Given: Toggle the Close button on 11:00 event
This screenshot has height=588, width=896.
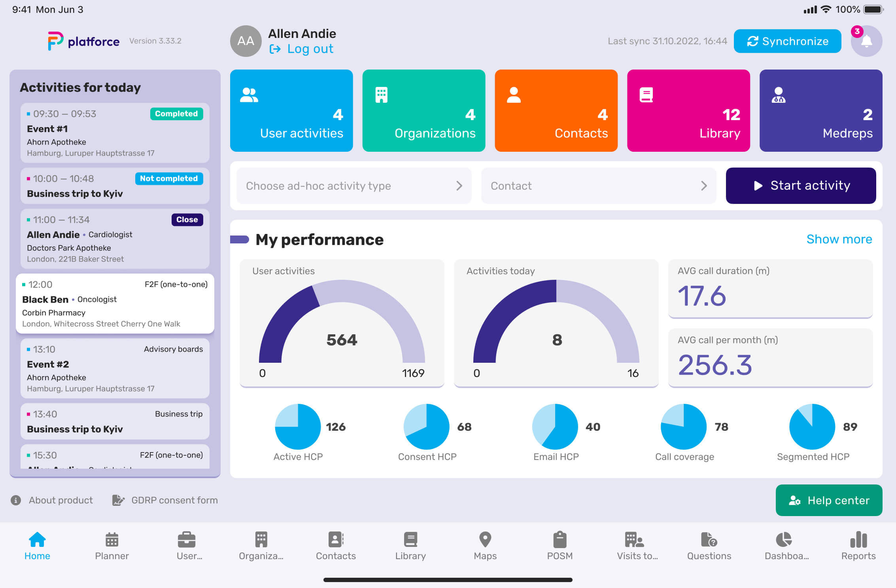Looking at the screenshot, I should [x=187, y=219].
